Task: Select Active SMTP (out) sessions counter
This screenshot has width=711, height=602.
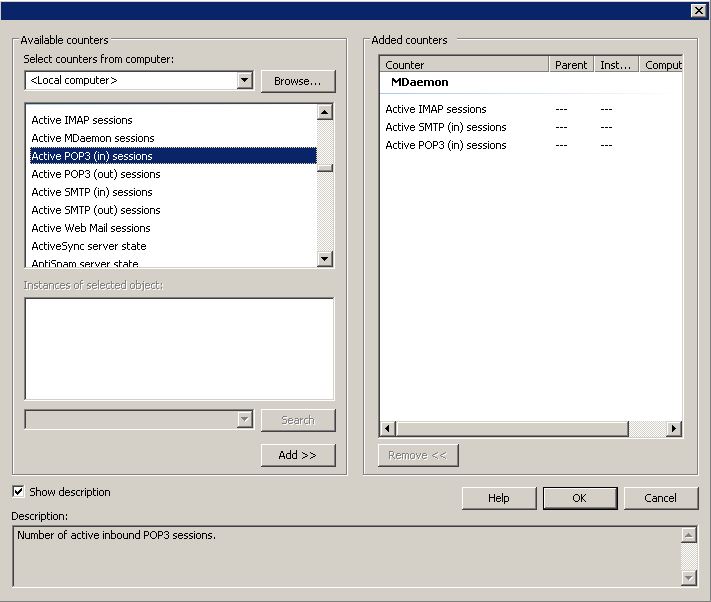Action: click(x=96, y=210)
